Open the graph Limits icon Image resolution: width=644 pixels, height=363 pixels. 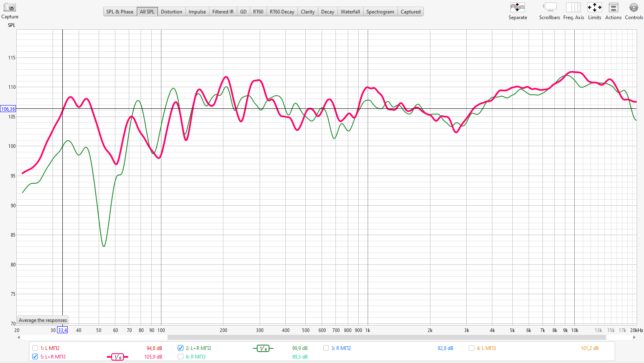pyautogui.click(x=594, y=8)
